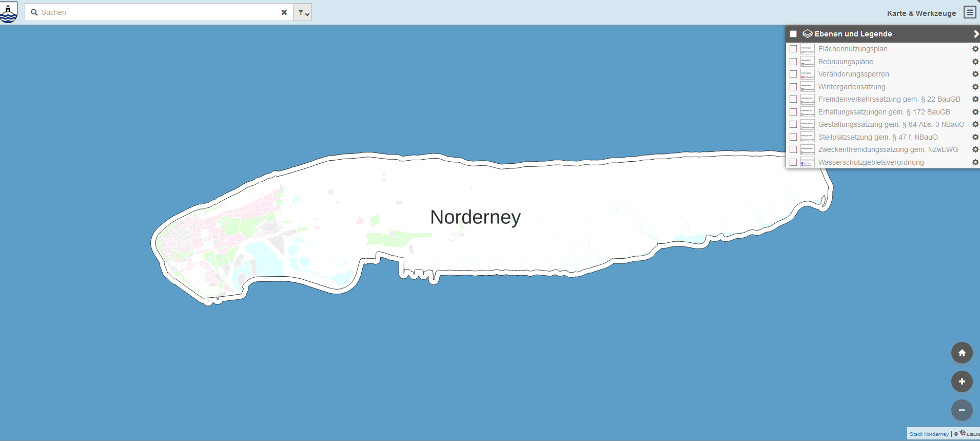Click the home extent button
The image size is (980, 441).
[962, 353]
